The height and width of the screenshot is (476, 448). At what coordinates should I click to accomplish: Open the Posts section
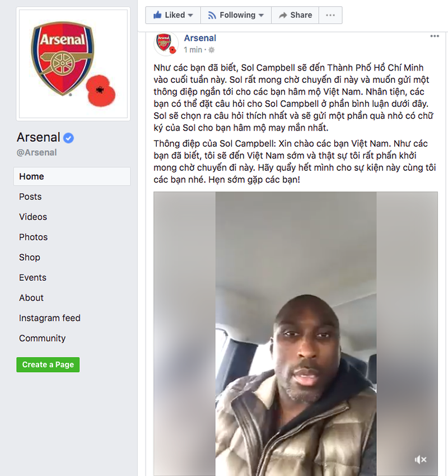coord(30,197)
